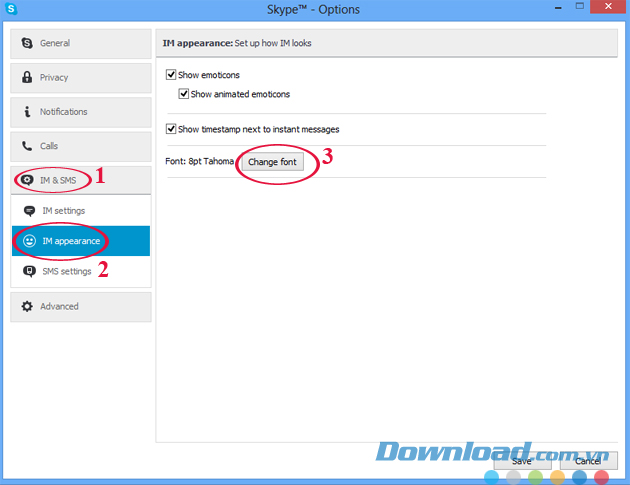Click the gear icon beside Advanced
630x485 pixels.
pyautogui.click(x=27, y=306)
